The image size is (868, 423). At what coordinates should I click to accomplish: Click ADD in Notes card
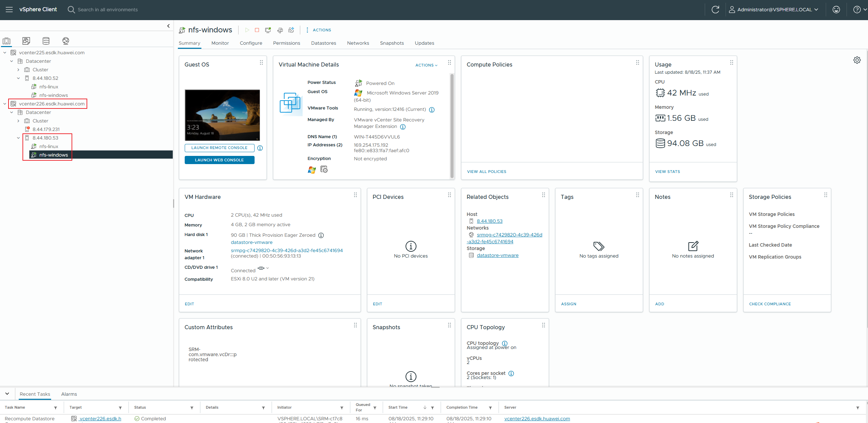point(659,304)
